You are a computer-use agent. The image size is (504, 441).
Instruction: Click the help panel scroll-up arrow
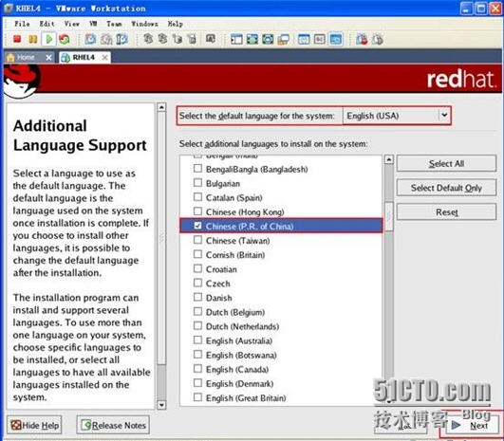coord(161,107)
